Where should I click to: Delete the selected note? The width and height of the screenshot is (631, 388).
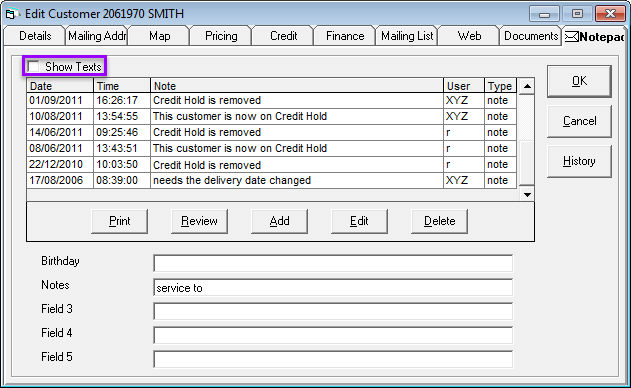tap(439, 221)
